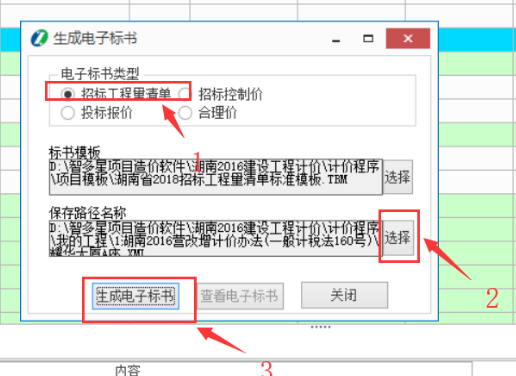Click the 保存路径名称 path text field
The width and height of the screenshot is (516, 376).
tap(215, 238)
